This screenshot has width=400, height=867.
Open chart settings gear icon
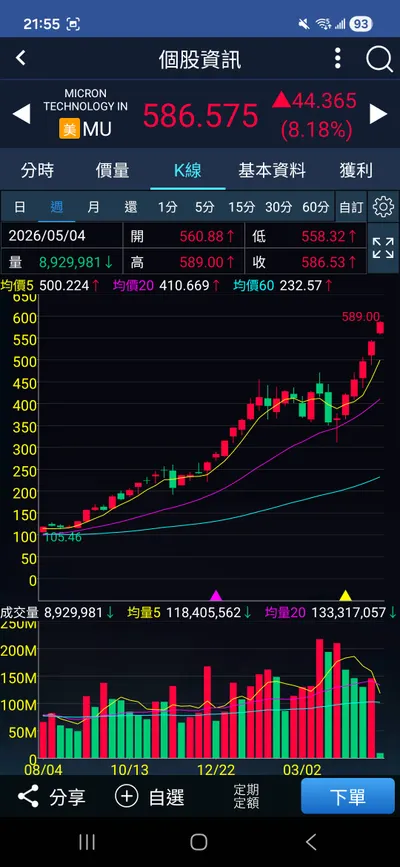pos(383,207)
